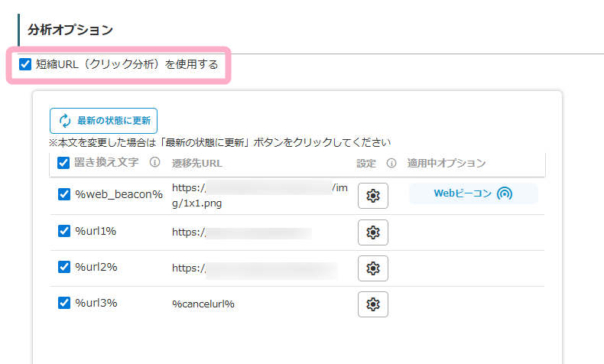Uncheck the %web_beacon% checkbox

tap(64, 194)
